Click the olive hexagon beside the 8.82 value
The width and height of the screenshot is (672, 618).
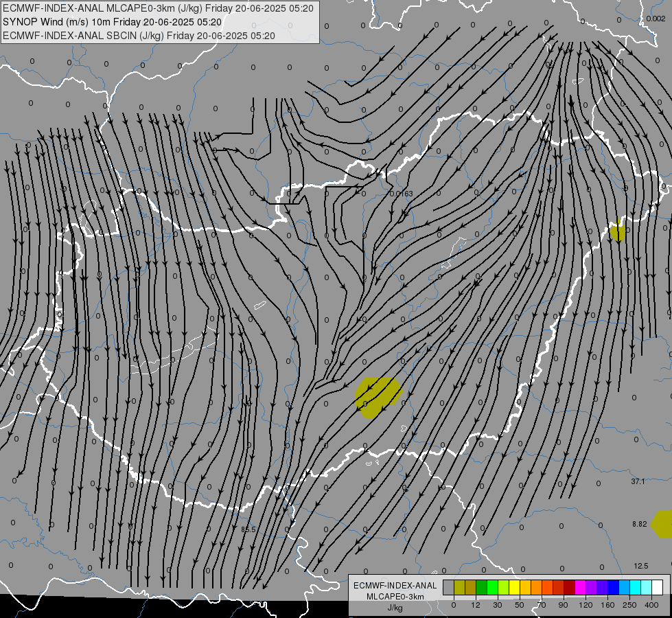coord(662,524)
